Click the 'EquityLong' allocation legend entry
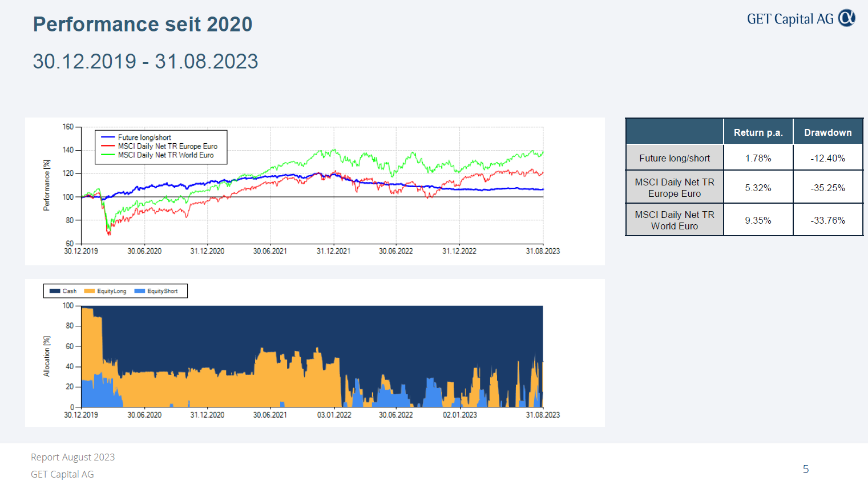 coord(105,291)
